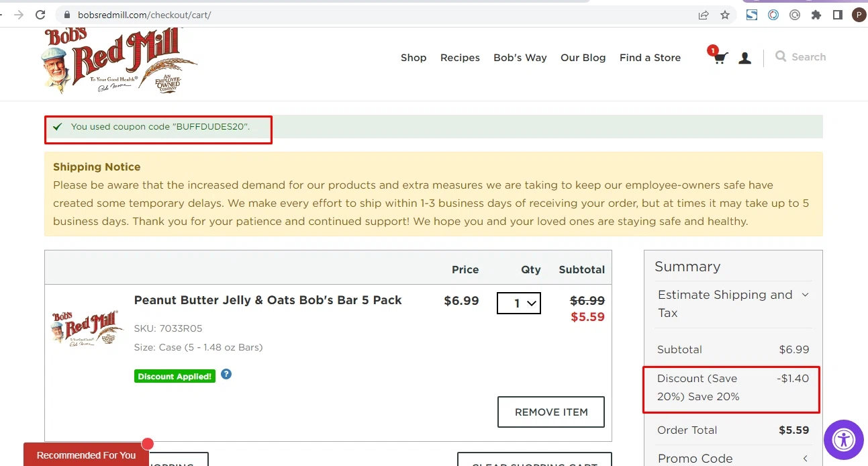This screenshot has width=868, height=466.
Task: Open the shopping cart icon
Action: 719,58
